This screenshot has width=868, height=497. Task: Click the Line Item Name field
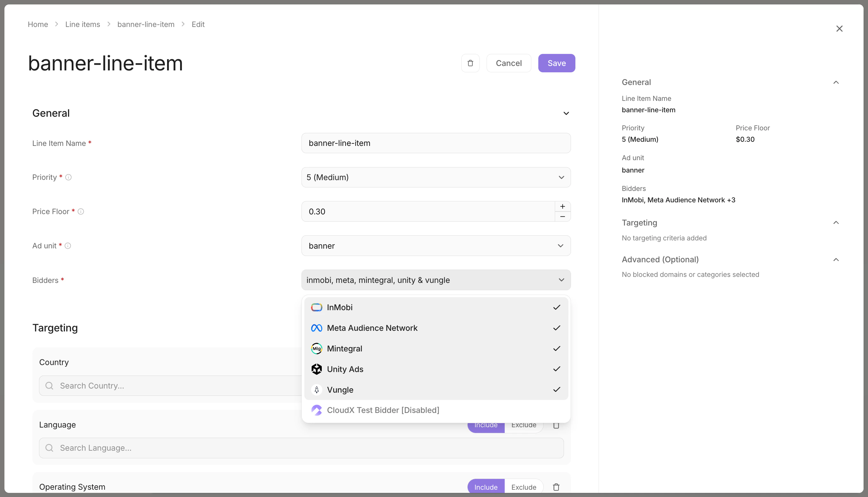[436, 143]
